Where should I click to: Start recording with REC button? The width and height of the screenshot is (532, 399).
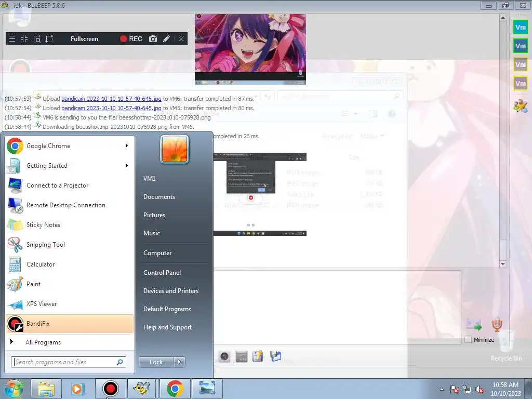[131, 38]
